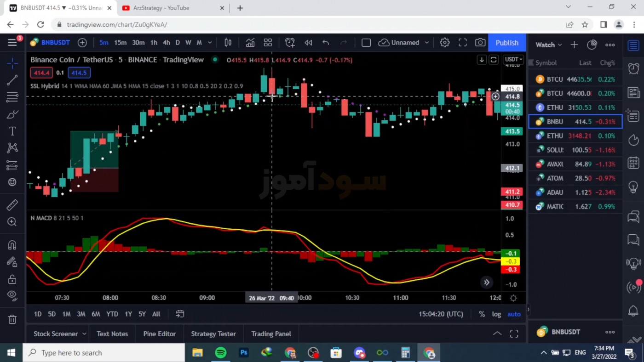Open Spotify from the Windows taskbar
The image size is (644, 362).
click(x=221, y=352)
